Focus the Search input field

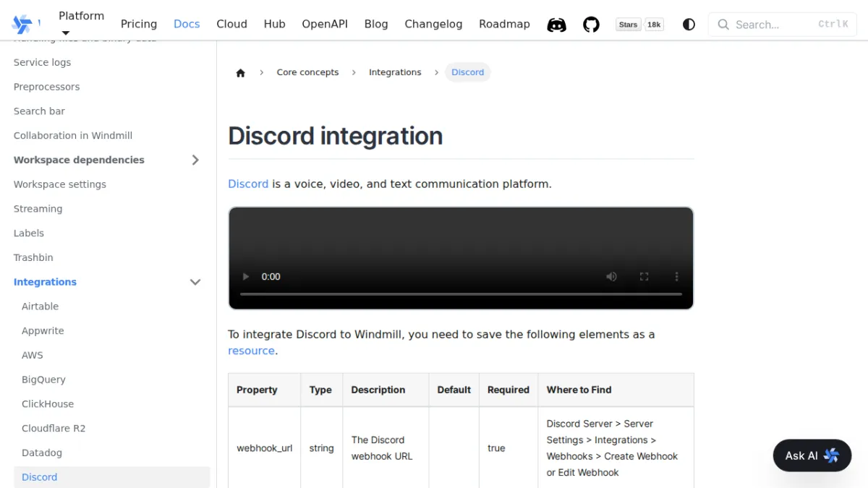click(783, 25)
